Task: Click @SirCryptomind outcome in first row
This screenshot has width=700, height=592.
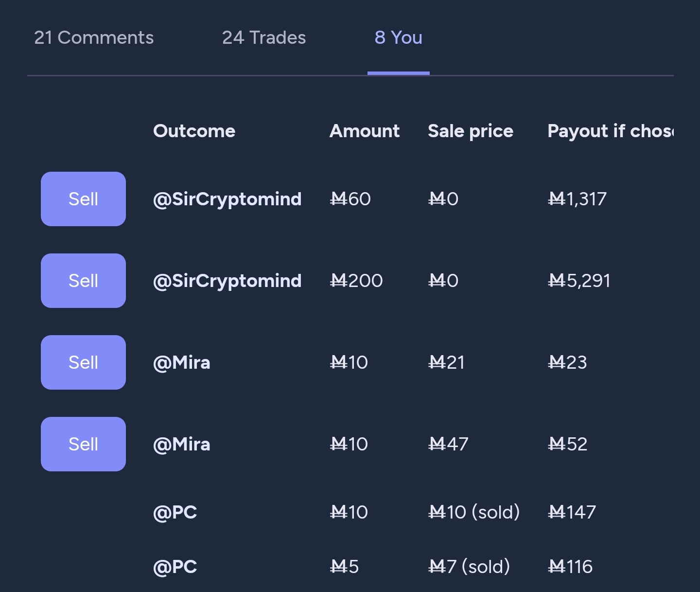Action: click(227, 199)
